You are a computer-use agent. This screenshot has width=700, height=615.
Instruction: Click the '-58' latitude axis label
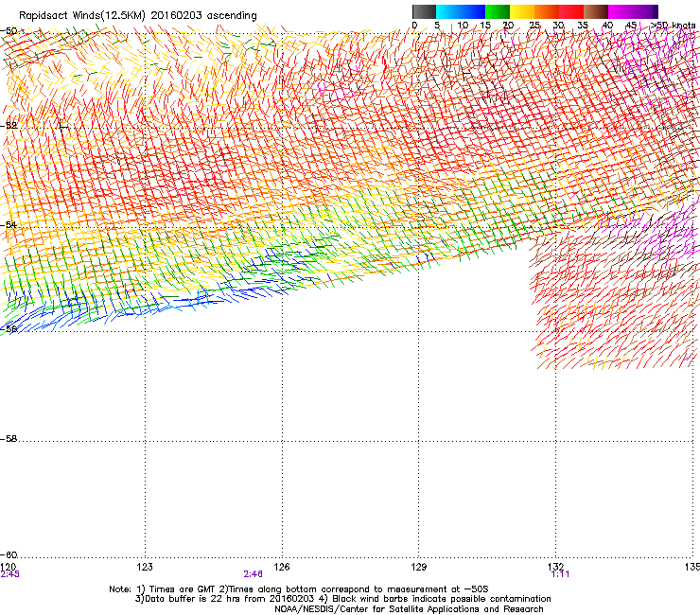click(x=9, y=439)
